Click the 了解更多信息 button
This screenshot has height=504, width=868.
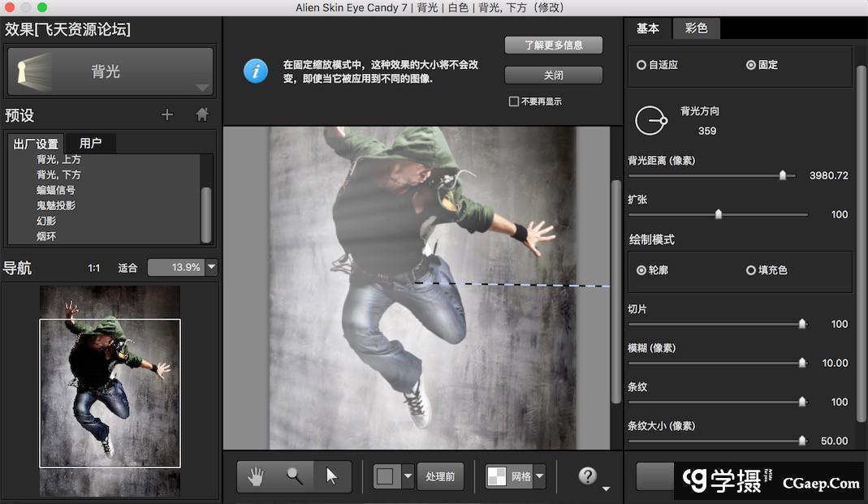pyautogui.click(x=553, y=45)
